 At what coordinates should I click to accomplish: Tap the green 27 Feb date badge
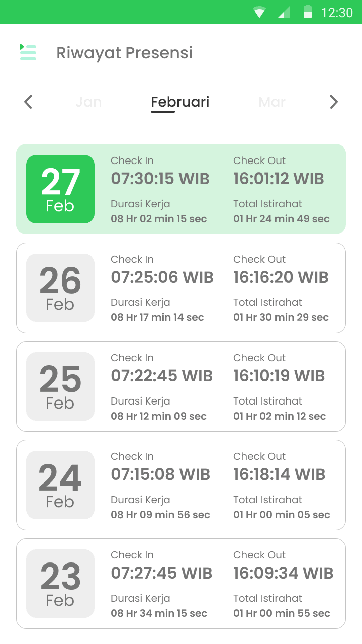tap(60, 189)
